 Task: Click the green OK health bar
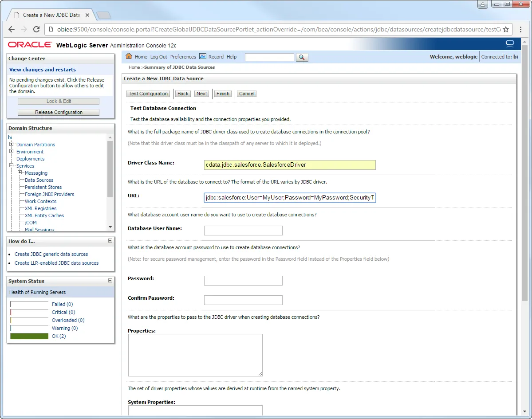(29, 336)
